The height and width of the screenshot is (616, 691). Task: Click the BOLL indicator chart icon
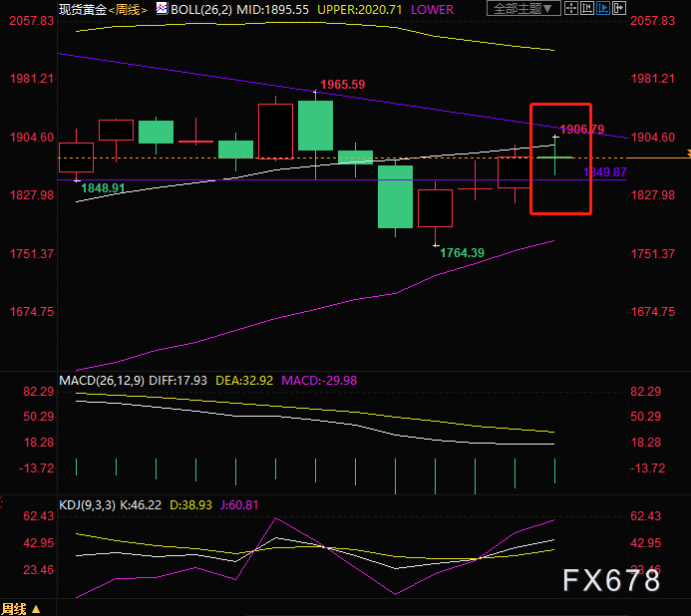162,9
